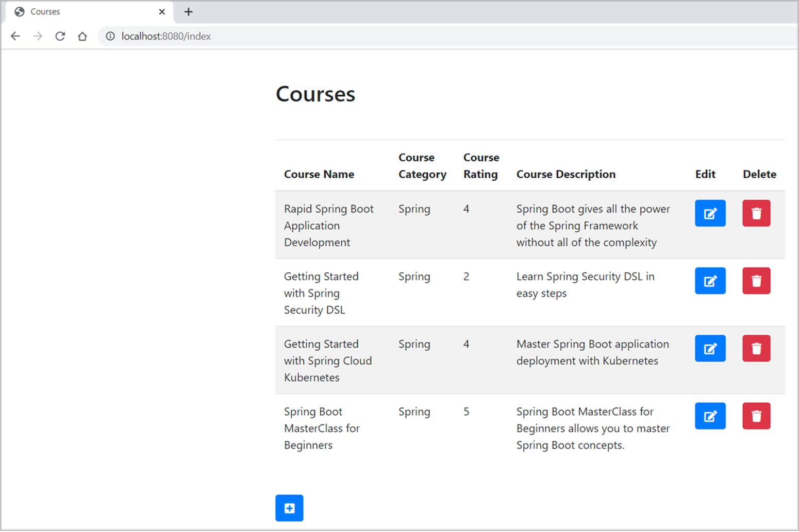Switch to the Courses browser tab
The image size is (799, 532).
[x=62, y=11]
